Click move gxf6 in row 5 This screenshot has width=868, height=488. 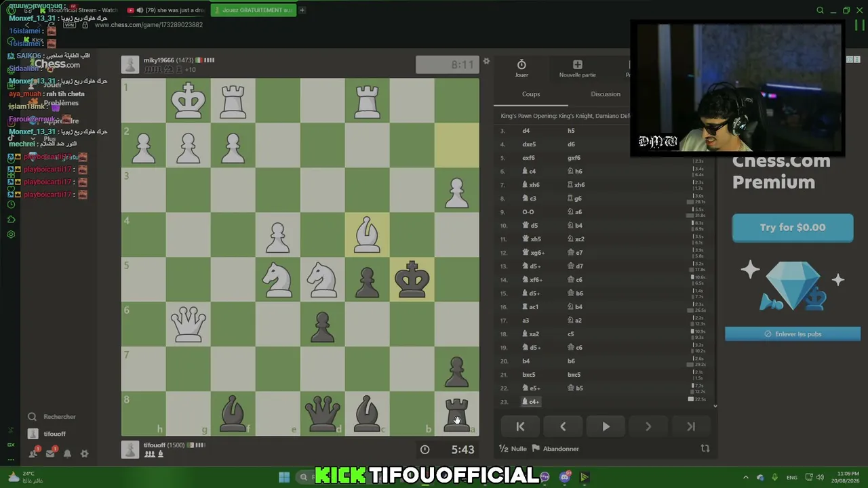point(574,158)
